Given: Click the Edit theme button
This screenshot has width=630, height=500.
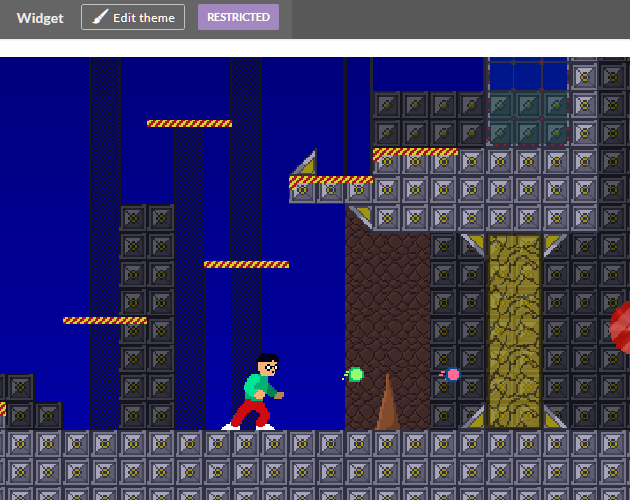Looking at the screenshot, I should click(x=133, y=17).
